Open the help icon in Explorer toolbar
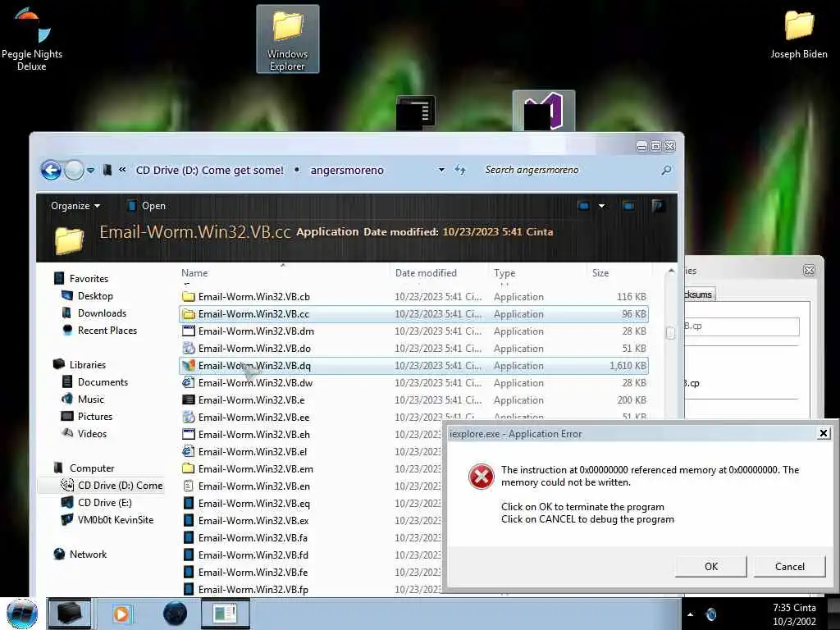The image size is (840, 630). [658, 206]
